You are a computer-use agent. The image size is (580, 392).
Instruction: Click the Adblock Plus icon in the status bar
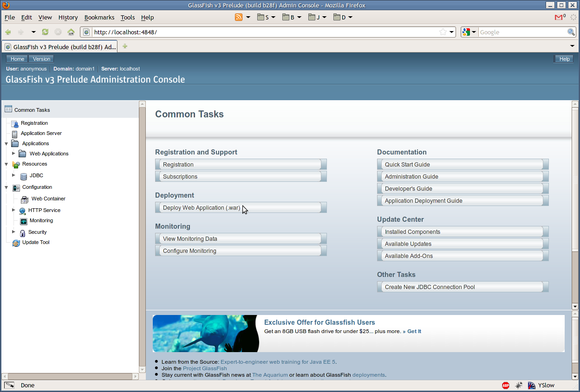coord(506,385)
